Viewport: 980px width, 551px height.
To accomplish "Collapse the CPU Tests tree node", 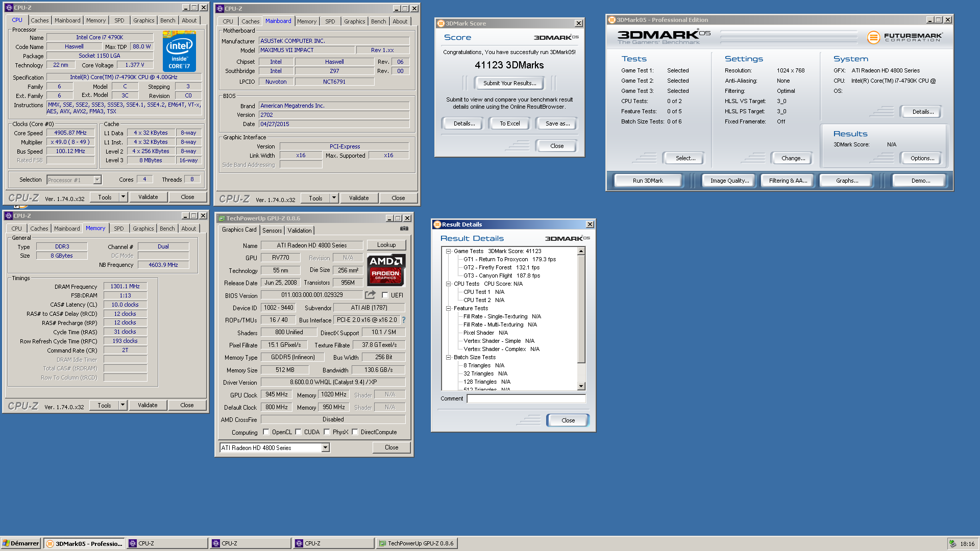I will [448, 284].
